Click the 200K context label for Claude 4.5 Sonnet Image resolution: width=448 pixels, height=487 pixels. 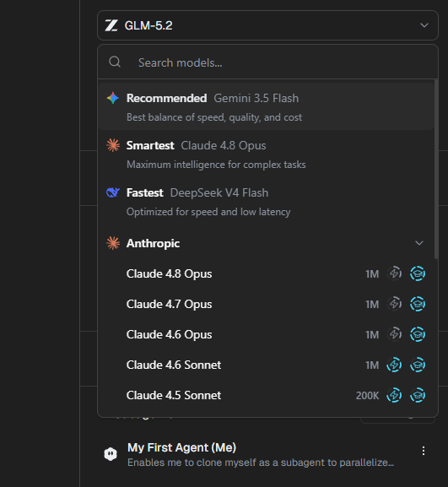pos(367,396)
